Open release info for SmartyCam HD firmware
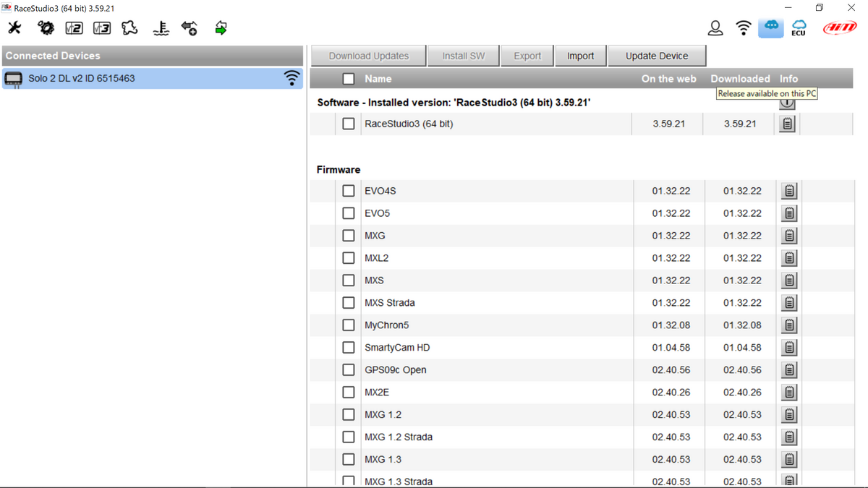Screen dimensions: 868x488 click(x=789, y=348)
